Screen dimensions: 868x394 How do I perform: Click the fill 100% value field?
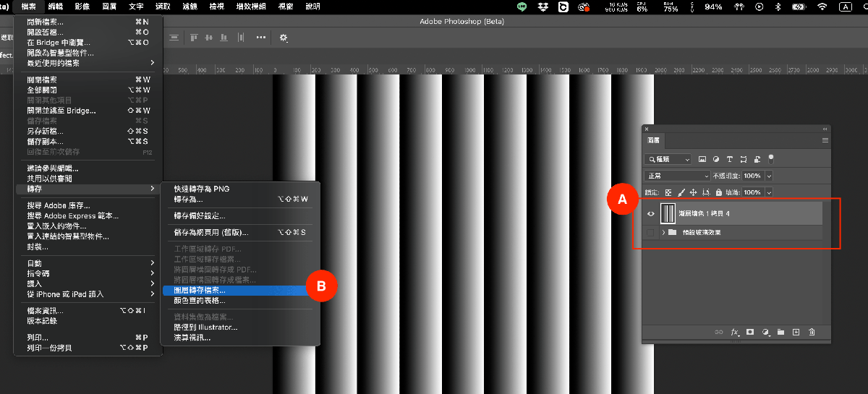coord(753,193)
